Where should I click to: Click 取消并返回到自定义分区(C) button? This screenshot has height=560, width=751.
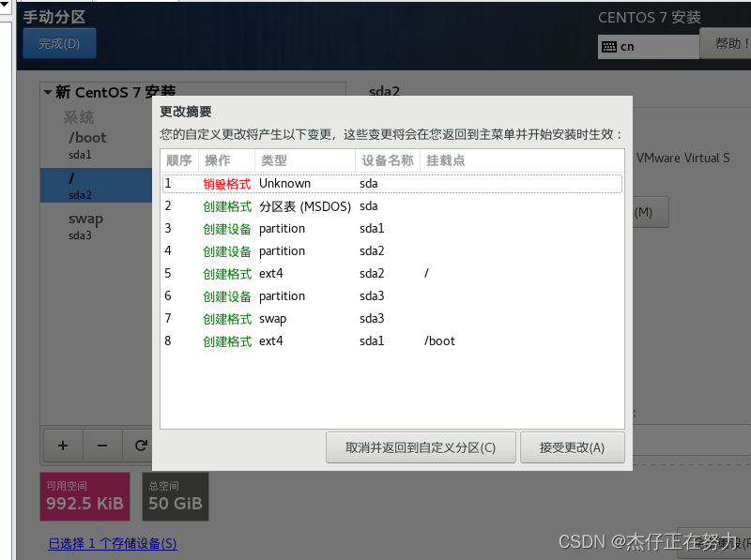(x=421, y=447)
